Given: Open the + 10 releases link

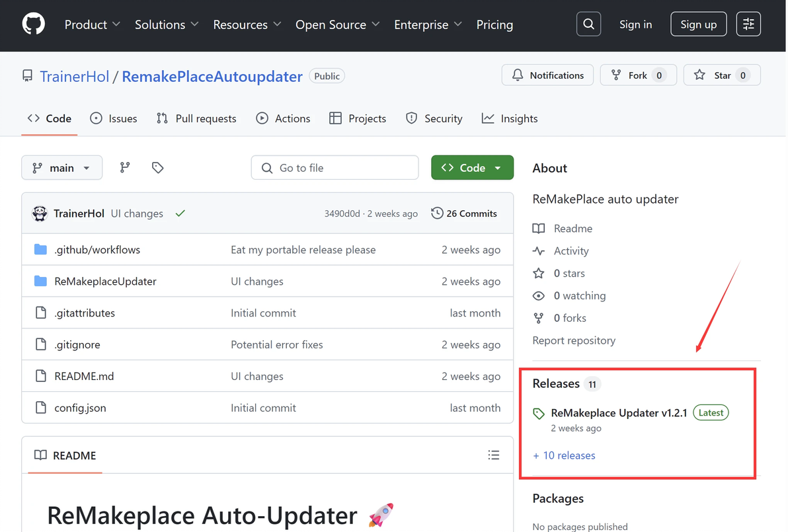Looking at the screenshot, I should 564,455.
